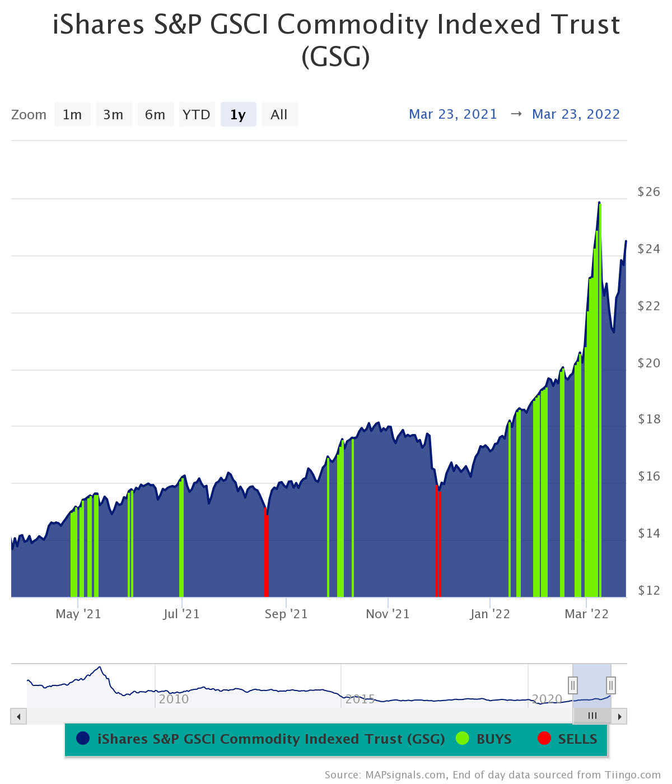Click the Mar '22 axis label
672x784 pixels.
(586, 614)
